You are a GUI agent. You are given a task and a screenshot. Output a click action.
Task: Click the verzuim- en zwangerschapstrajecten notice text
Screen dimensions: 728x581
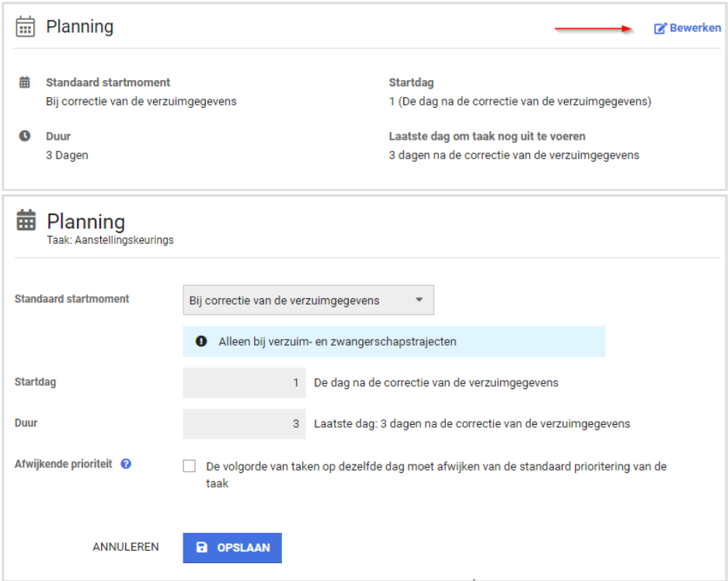tap(337, 341)
